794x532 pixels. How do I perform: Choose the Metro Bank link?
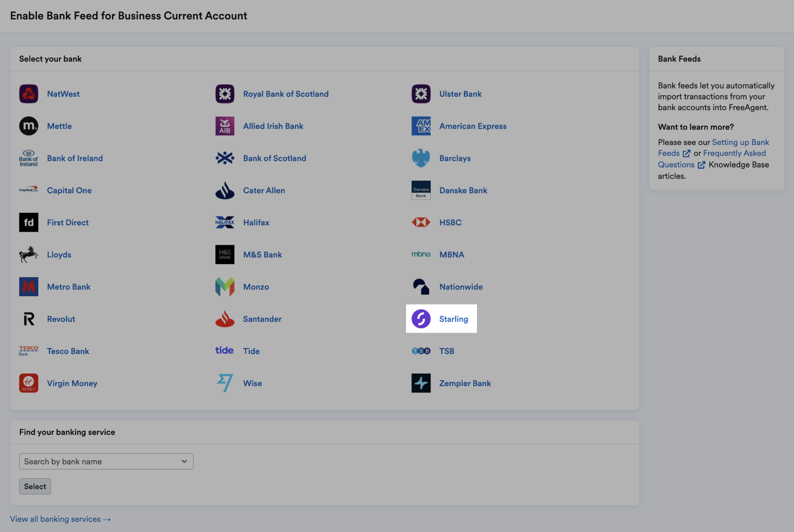pos(69,287)
